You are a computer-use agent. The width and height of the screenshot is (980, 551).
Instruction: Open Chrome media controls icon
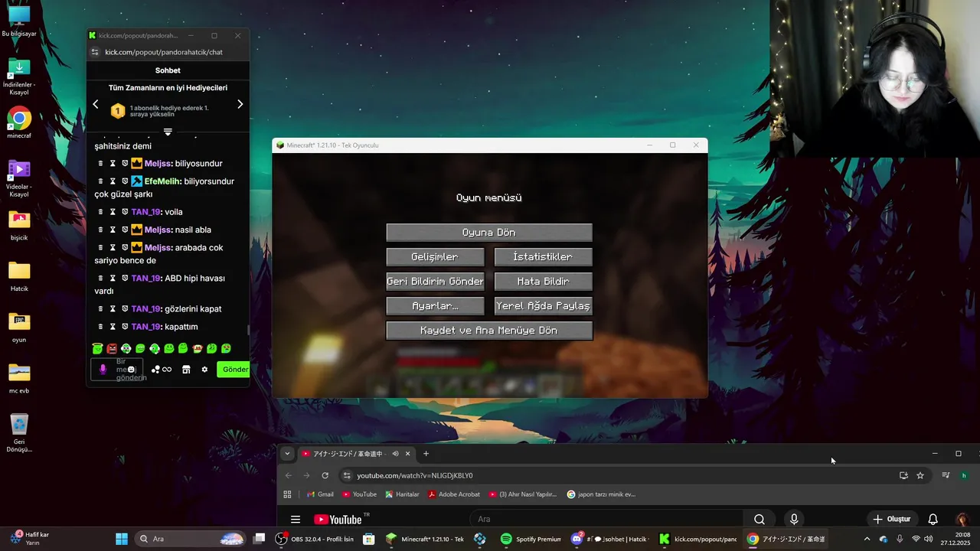946,475
